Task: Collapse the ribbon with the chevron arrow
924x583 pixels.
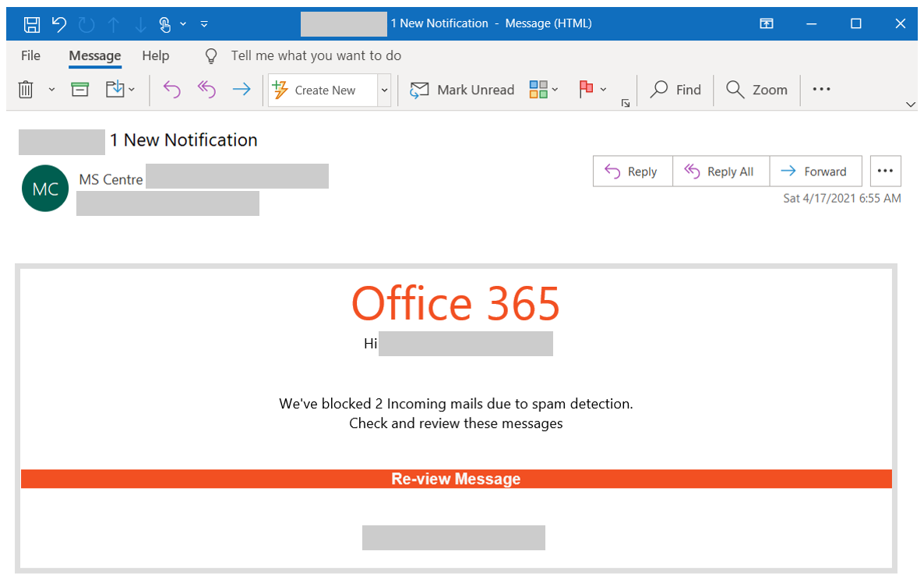Action: 910,104
